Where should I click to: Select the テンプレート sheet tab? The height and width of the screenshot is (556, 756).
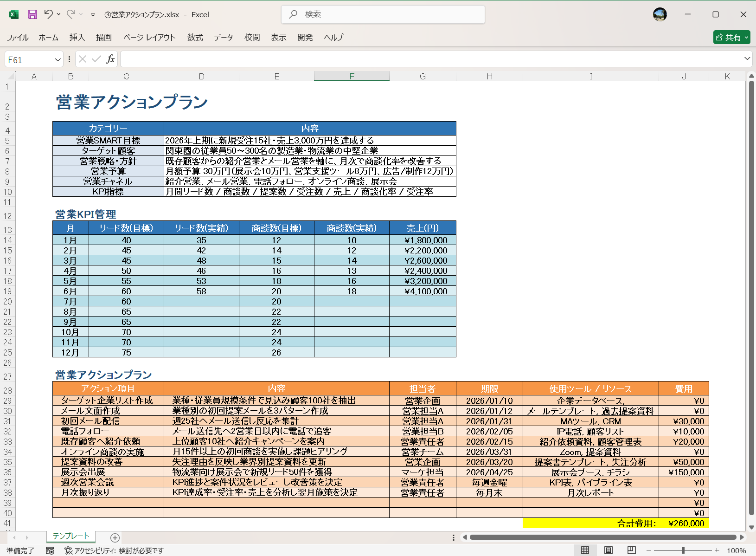(70, 536)
